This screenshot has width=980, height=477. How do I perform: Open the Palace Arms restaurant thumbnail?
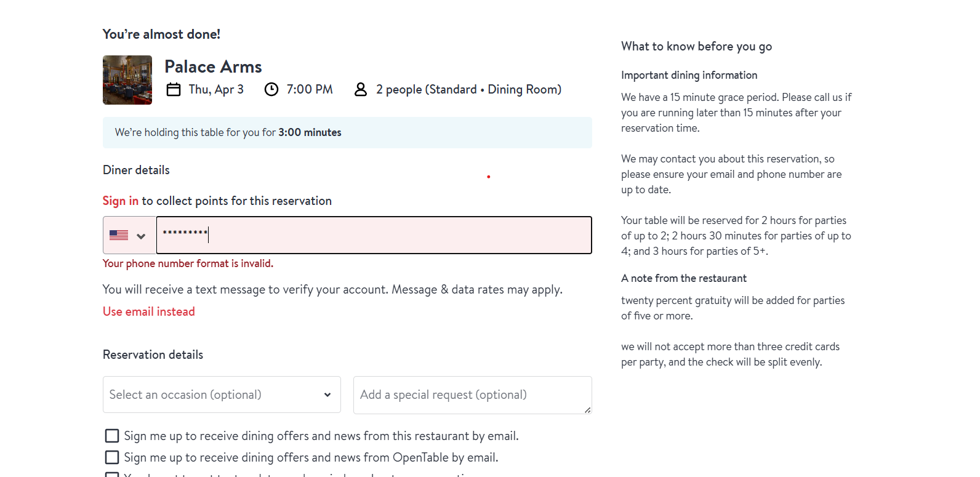[127, 80]
